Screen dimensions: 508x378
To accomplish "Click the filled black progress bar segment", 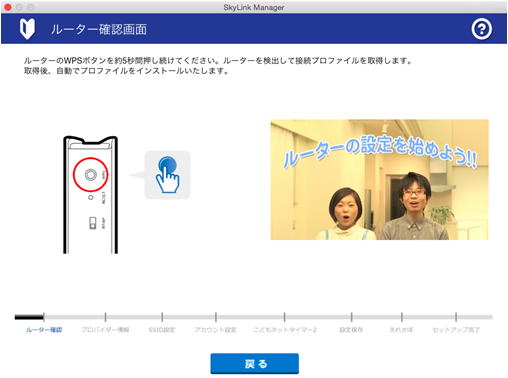I will point(29,317).
